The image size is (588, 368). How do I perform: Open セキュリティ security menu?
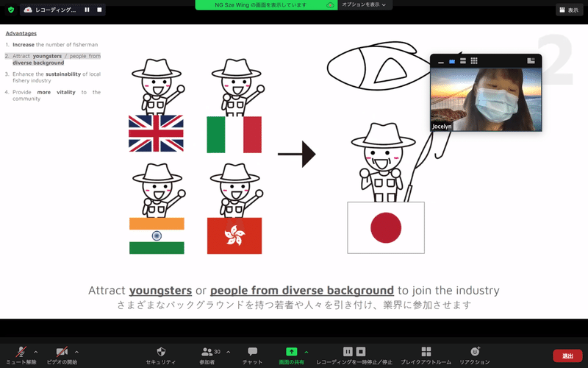point(161,355)
